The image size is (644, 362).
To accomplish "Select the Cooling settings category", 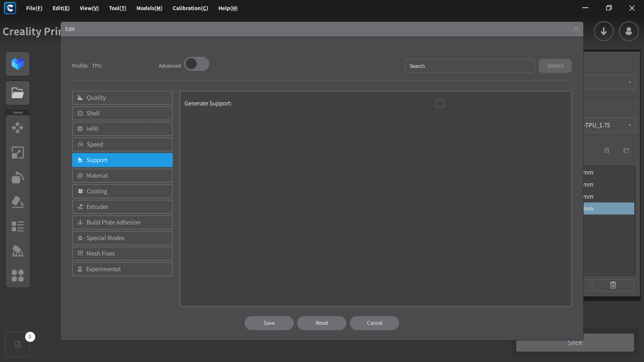I will coord(122,191).
